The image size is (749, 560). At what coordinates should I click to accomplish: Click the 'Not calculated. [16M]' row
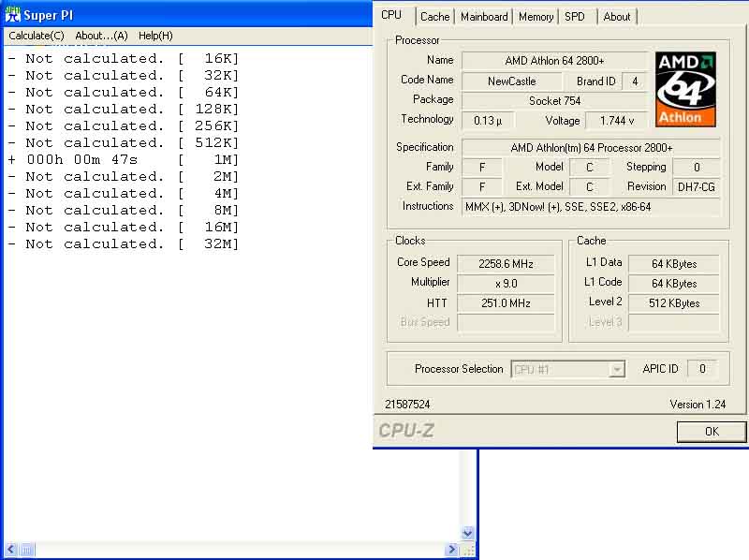click(124, 227)
